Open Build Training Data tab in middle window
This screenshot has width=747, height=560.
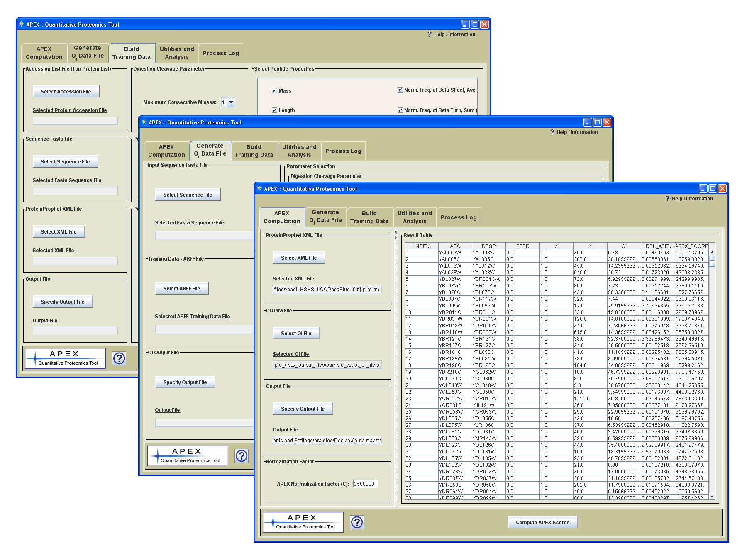254,151
